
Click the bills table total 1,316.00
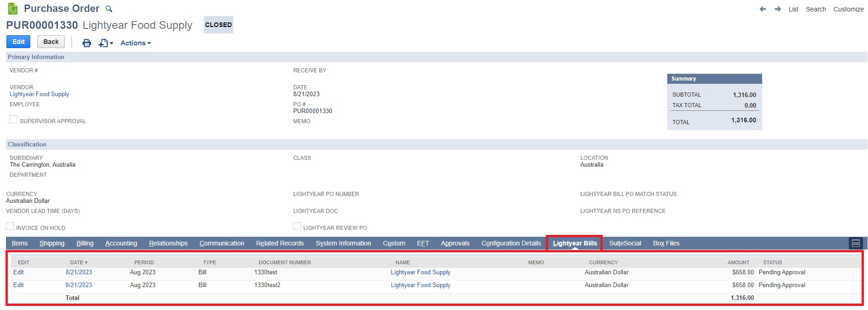coord(742,298)
